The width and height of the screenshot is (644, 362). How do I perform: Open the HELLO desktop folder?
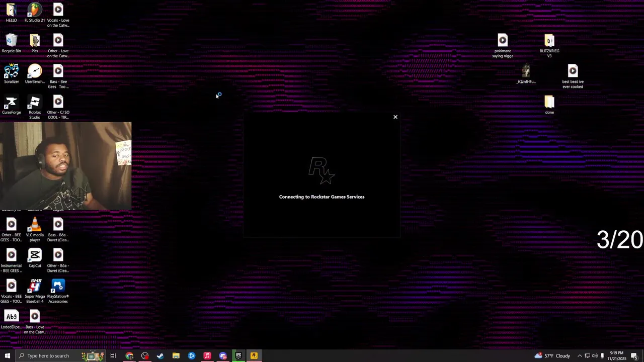[x=11, y=13]
